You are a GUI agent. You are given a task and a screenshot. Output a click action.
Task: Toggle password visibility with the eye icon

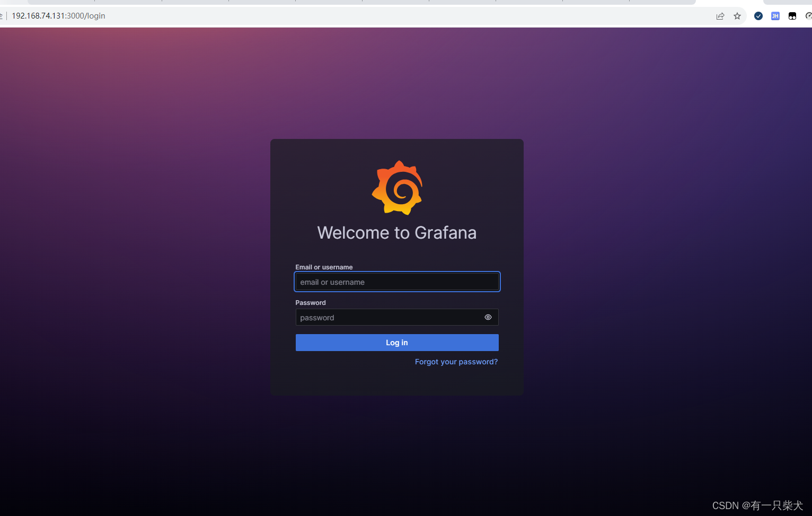[x=488, y=317]
